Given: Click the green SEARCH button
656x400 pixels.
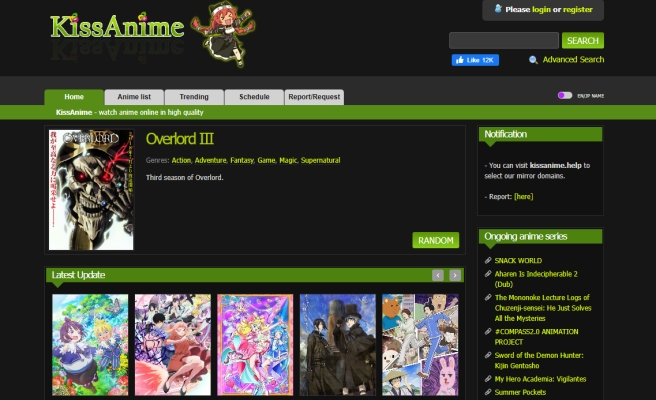Looking at the screenshot, I should pyautogui.click(x=583, y=41).
